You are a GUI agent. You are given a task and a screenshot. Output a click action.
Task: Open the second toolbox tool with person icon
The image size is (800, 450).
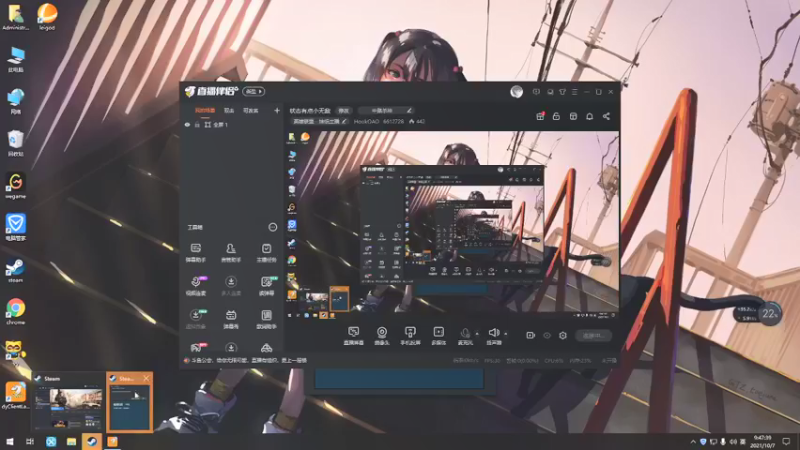tap(231, 253)
